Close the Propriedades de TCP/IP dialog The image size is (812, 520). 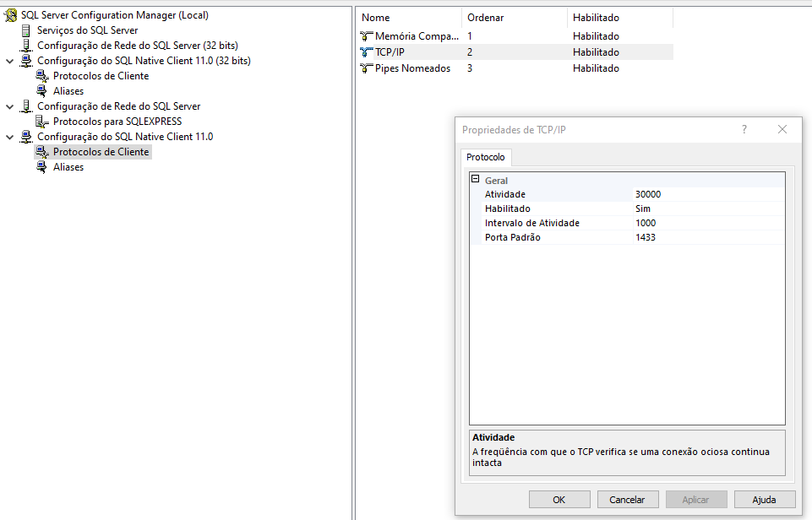782,129
